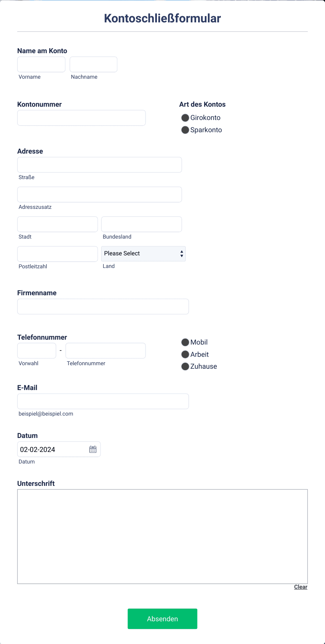The image size is (325, 644).
Task: Open the Land country dropdown
Action: tap(143, 254)
